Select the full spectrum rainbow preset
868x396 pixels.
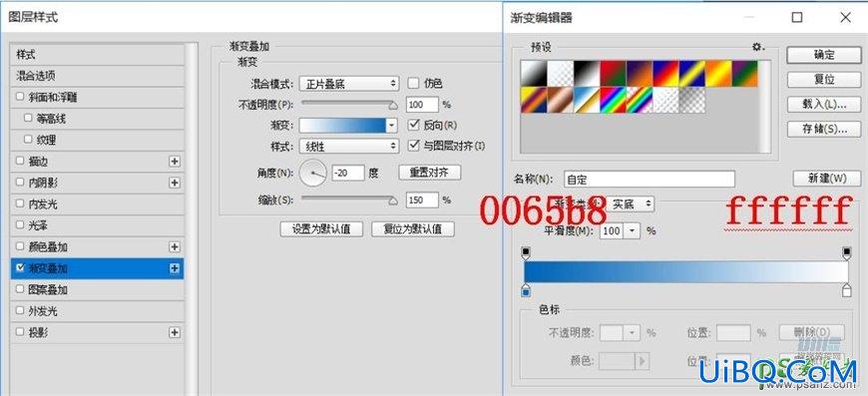[x=614, y=100]
